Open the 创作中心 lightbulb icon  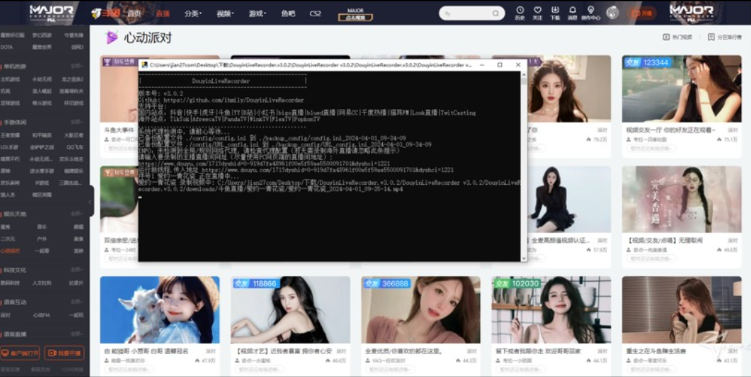[591, 10]
